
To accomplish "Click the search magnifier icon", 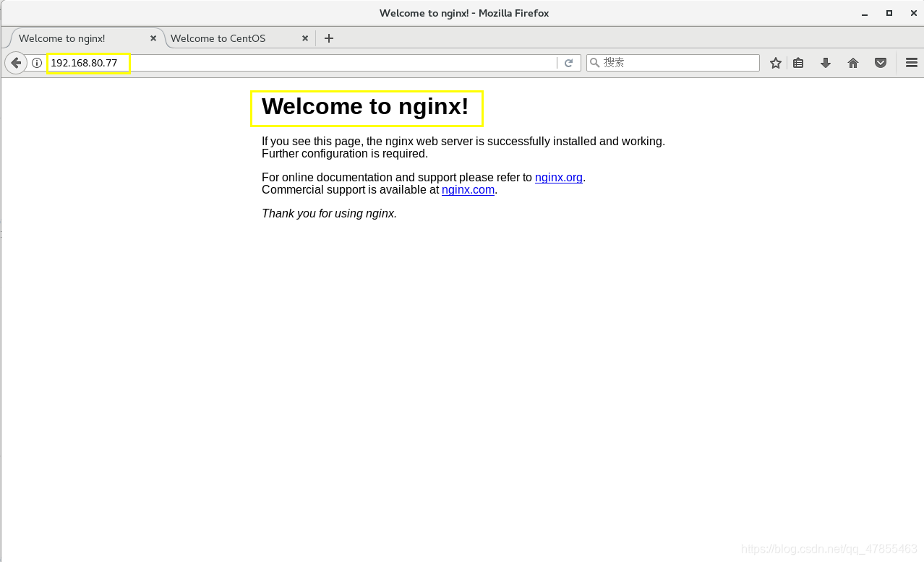I will (595, 63).
